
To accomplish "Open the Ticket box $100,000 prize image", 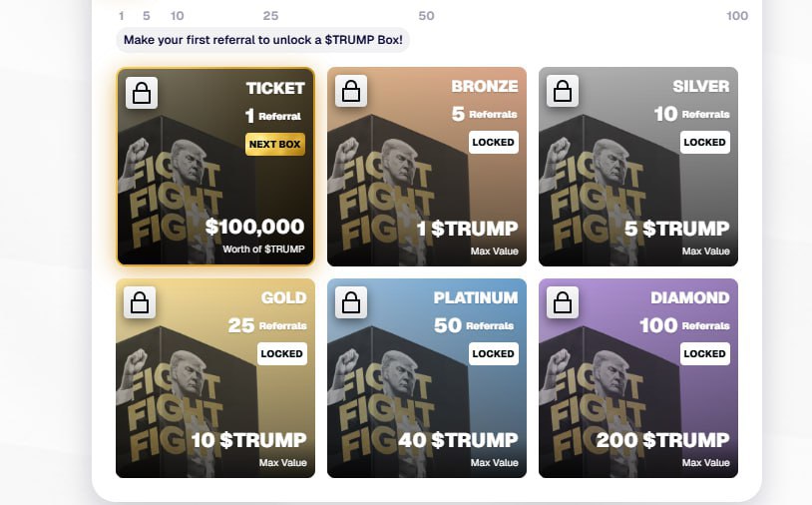I will tap(215, 167).
